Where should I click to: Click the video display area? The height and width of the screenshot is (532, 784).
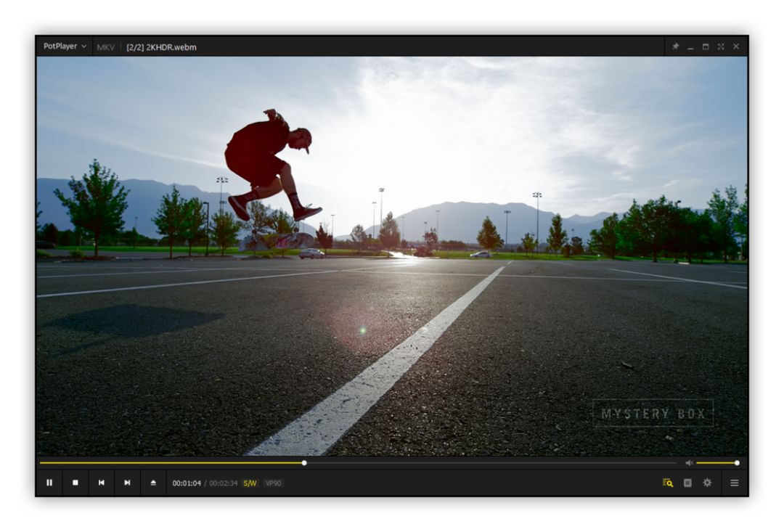click(392, 255)
